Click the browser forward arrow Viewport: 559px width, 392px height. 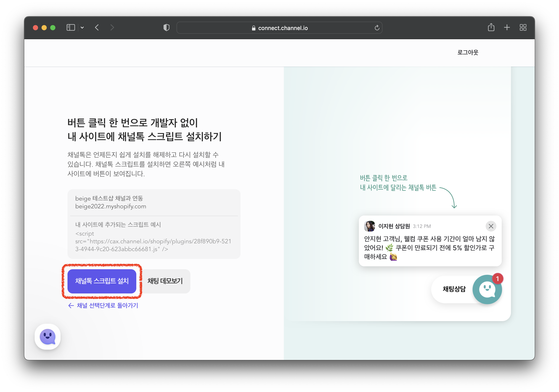pyautogui.click(x=112, y=27)
